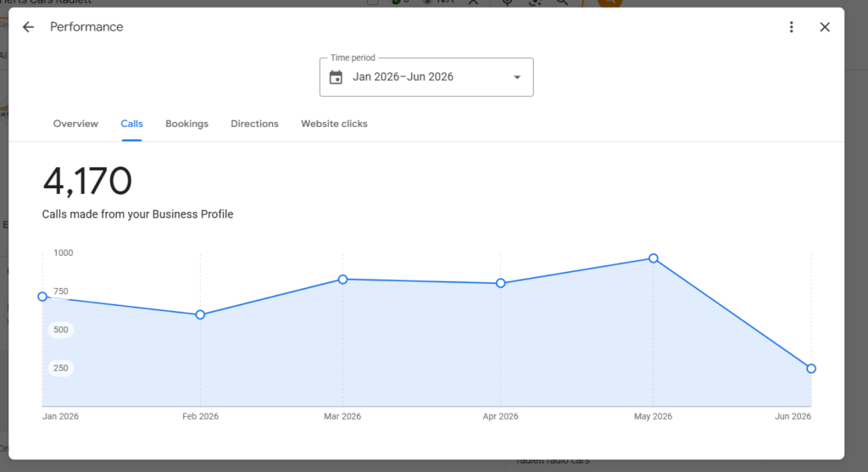The image size is (868, 472).
Task: Click the Feb 2026 data point on chart
Action: (x=200, y=314)
